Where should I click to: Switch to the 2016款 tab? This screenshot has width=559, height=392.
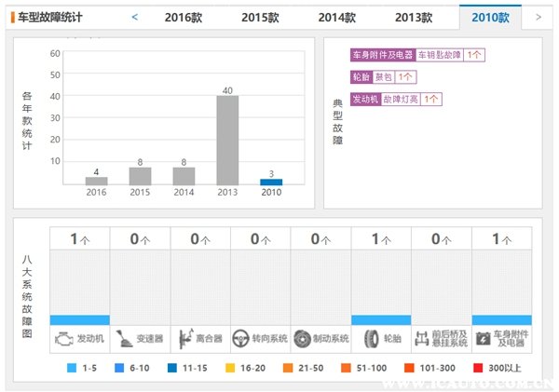pos(184,17)
